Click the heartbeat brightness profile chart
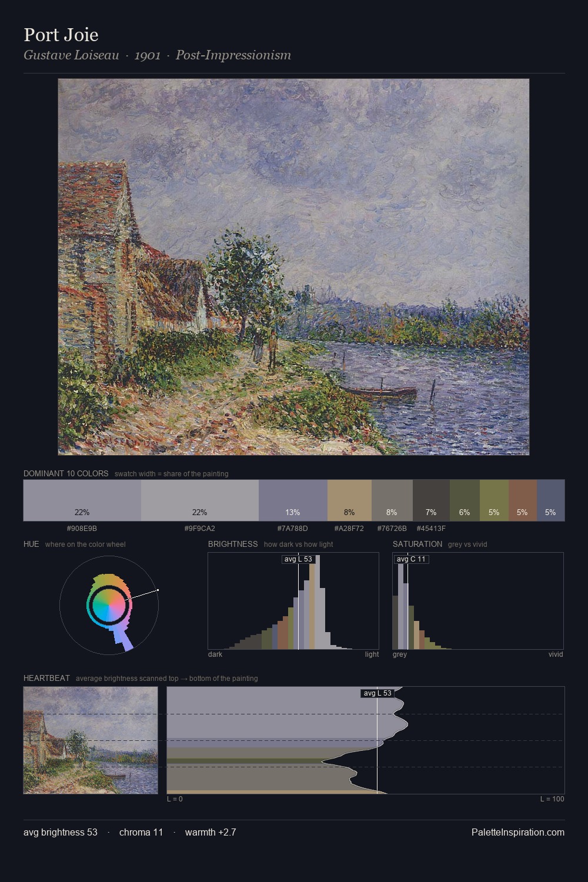 pyautogui.click(x=366, y=740)
